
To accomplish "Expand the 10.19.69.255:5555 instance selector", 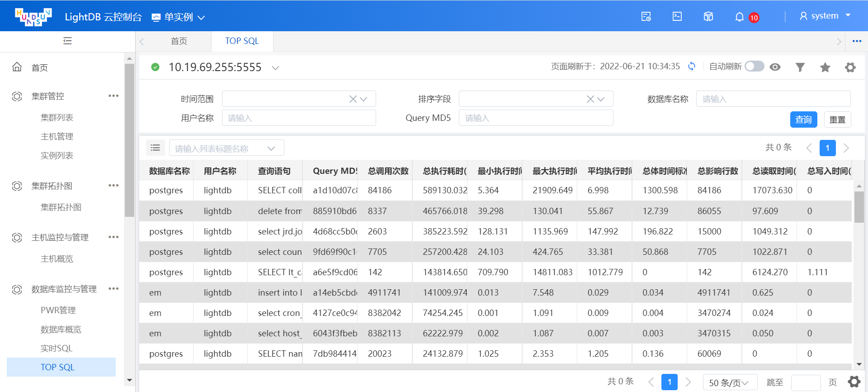I will (x=275, y=67).
